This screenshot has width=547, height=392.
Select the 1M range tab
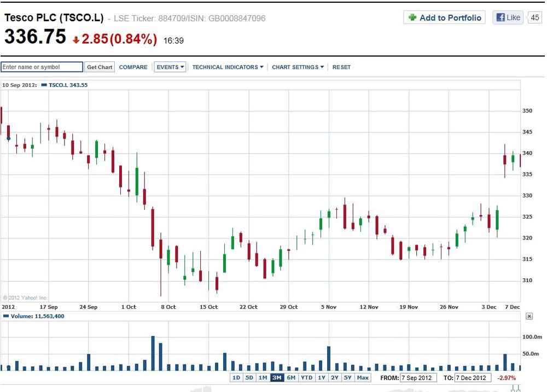[x=263, y=378]
